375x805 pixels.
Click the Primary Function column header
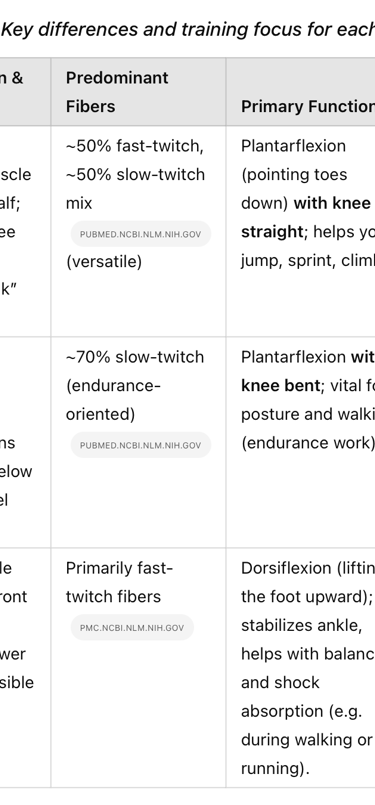click(308, 106)
